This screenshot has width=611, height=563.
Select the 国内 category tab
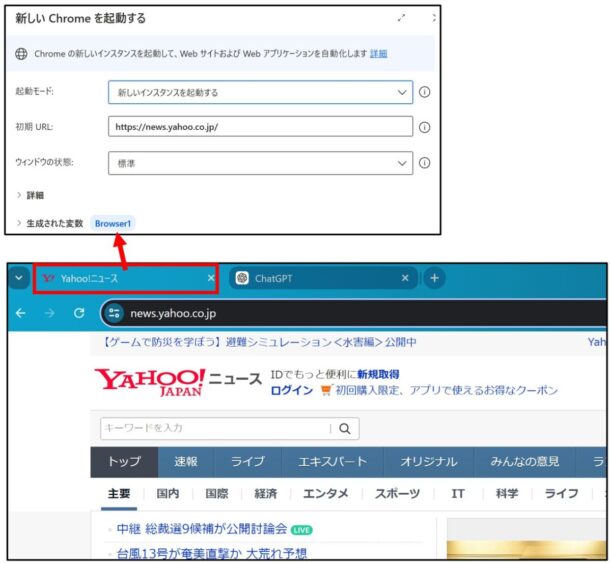(x=168, y=494)
